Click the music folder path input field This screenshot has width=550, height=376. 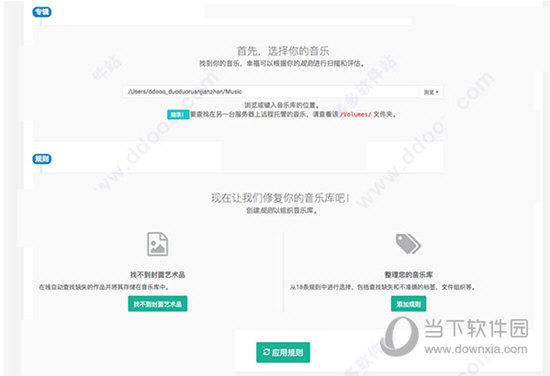pyautogui.click(x=271, y=92)
